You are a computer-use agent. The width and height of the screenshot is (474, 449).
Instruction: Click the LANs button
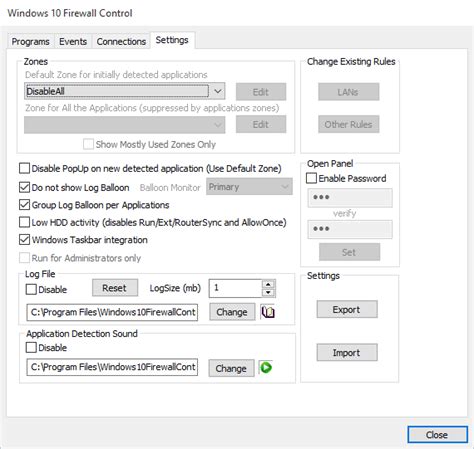(348, 92)
